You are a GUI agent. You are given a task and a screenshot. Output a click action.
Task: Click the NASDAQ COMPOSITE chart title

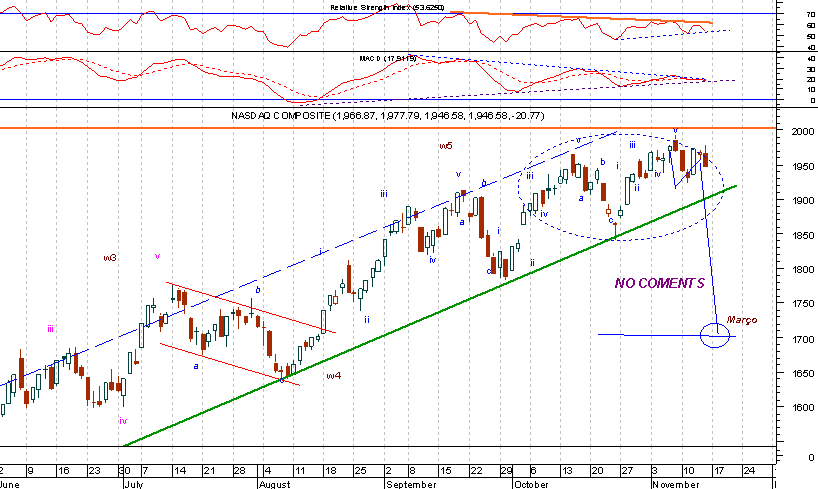(x=387, y=115)
